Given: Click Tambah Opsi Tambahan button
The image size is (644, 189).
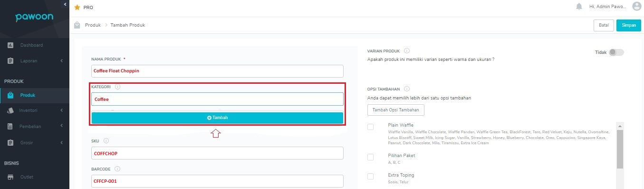Looking at the screenshot, I should click(x=396, y=109).
